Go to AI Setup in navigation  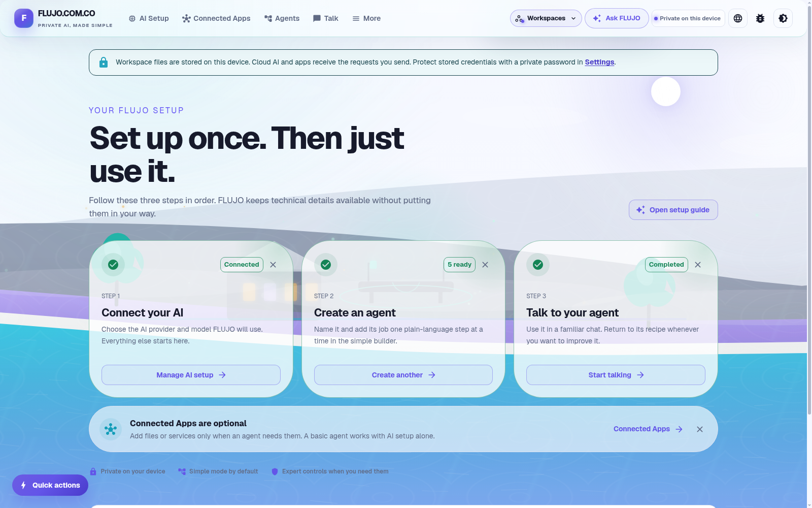point(149,18)
